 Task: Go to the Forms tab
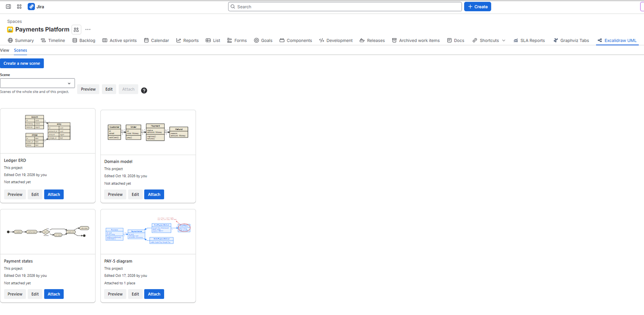point(237,41)
